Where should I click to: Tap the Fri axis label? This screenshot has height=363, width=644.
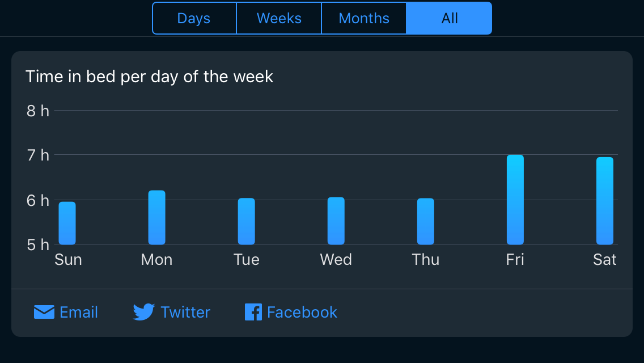515,260
